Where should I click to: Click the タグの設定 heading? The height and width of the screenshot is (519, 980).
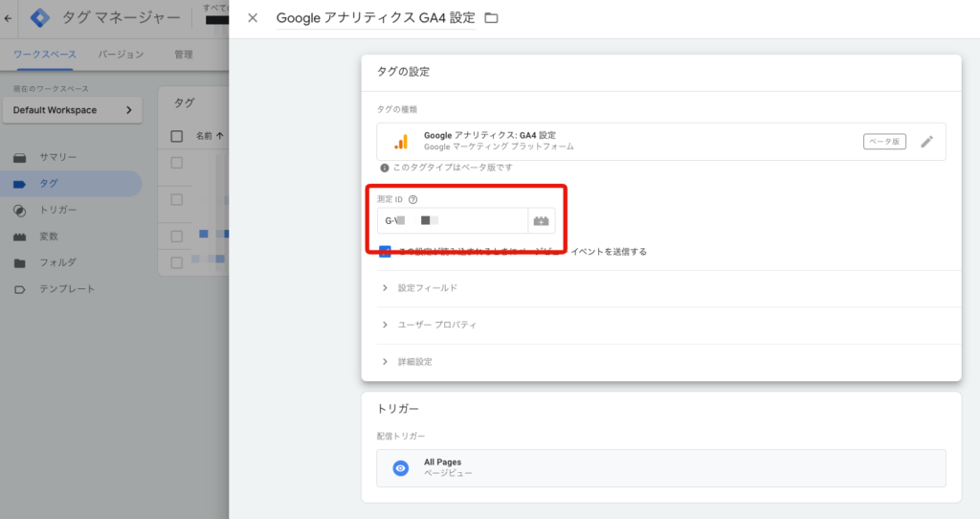click(403, 72)
